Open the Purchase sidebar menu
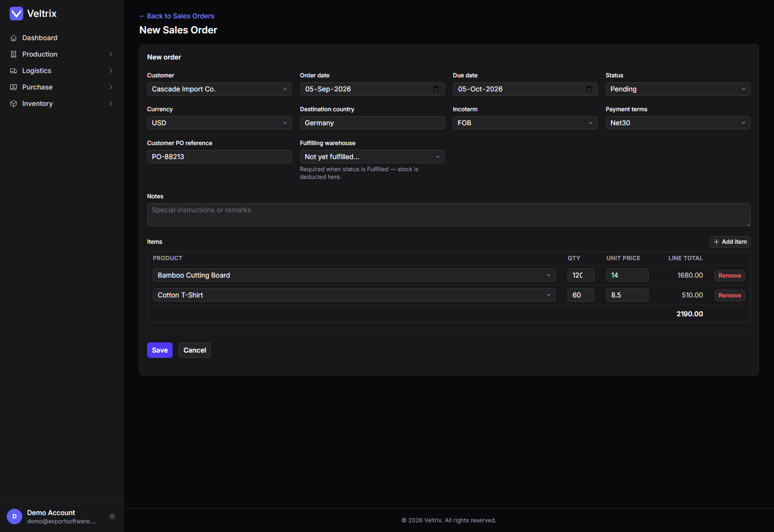 (62, 87)
